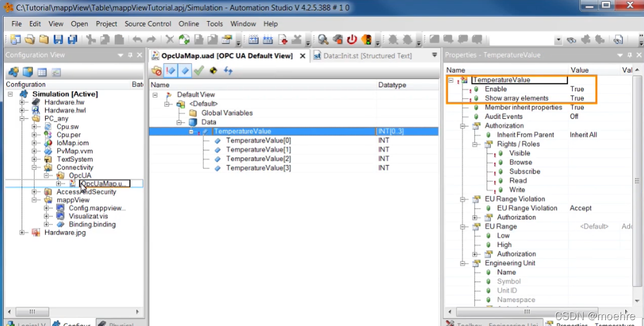Click the green refresh arrows icon
Image resolution: width=644 pixels, height=326 pixels.
184,39
